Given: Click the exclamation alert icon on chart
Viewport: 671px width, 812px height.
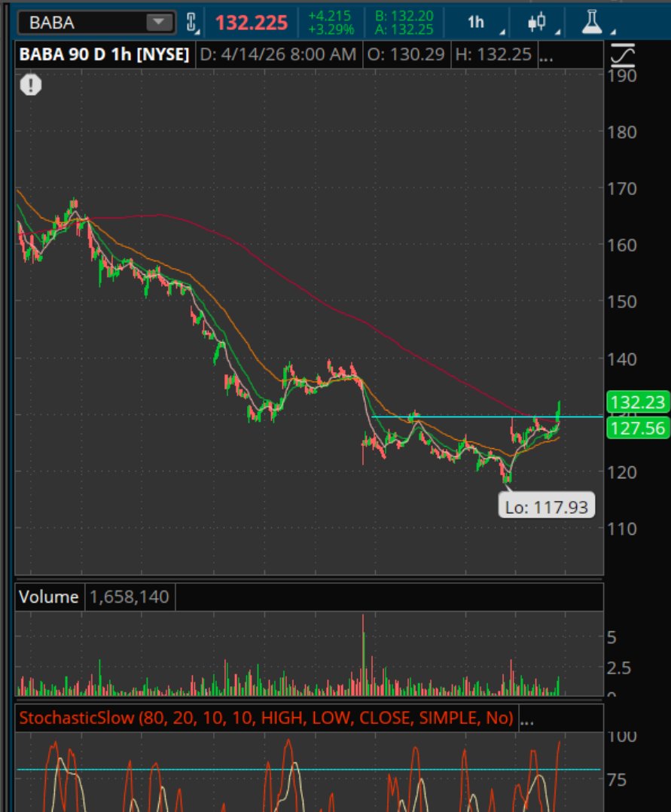Looking at the screenshot, I should [x=31, y=84].
